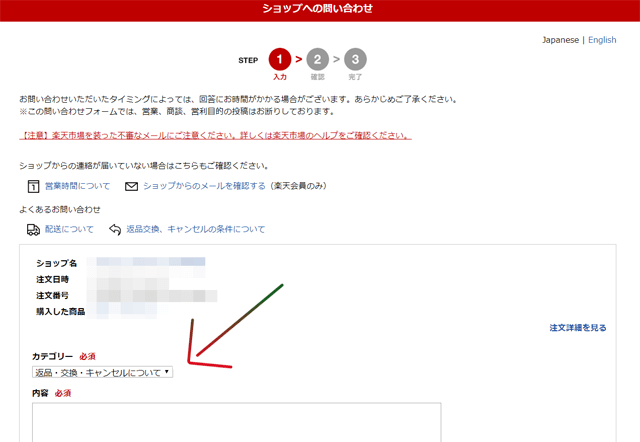Open 注文詳細を見る order details link
640x442 pixels.
pos(578,328)
